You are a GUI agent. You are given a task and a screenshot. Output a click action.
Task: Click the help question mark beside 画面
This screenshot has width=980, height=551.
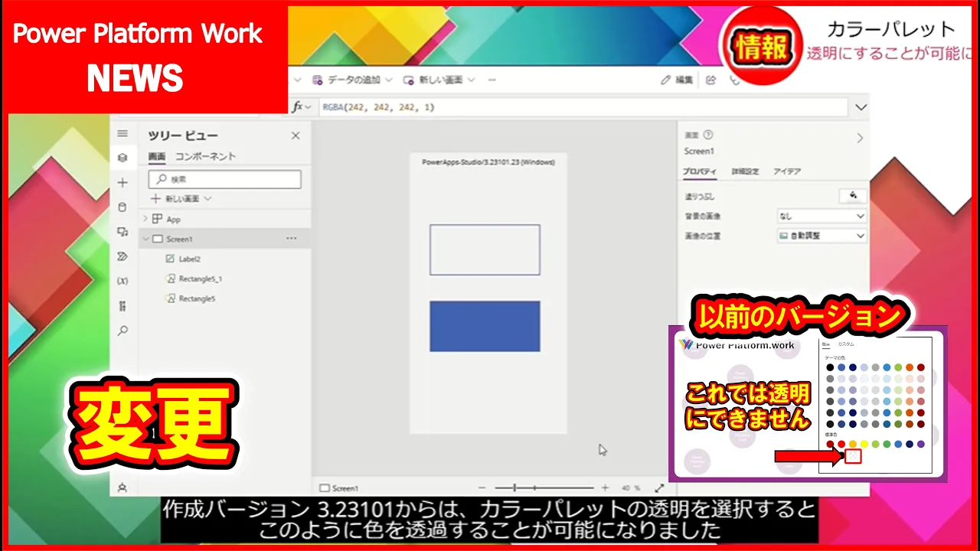pyautogui.click(x=708, y=135)
